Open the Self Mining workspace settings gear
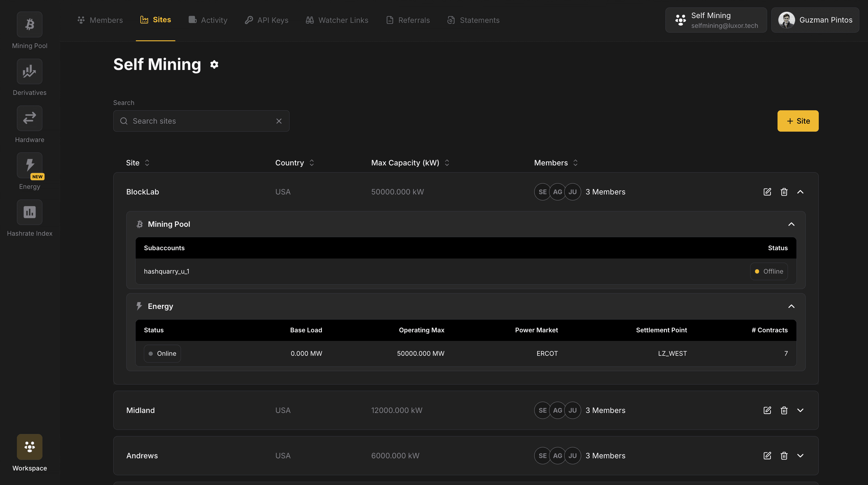 pos(214,64)
